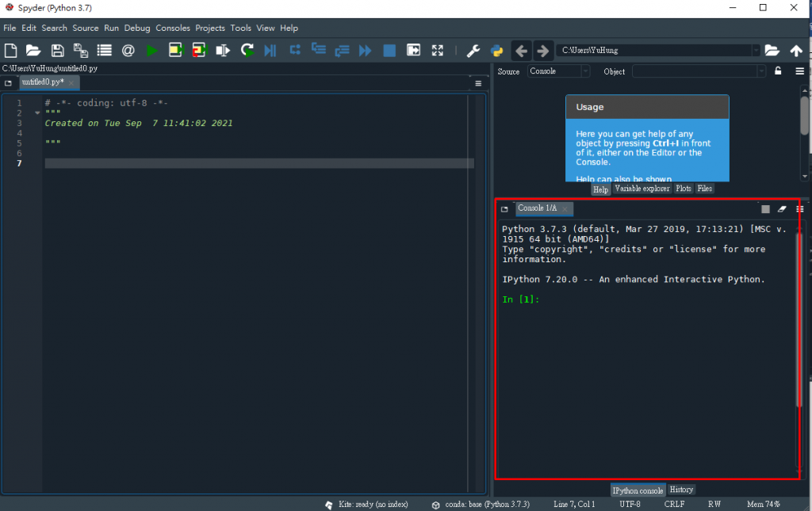
Task: Step into function debug icon
Action: (319, 49)
